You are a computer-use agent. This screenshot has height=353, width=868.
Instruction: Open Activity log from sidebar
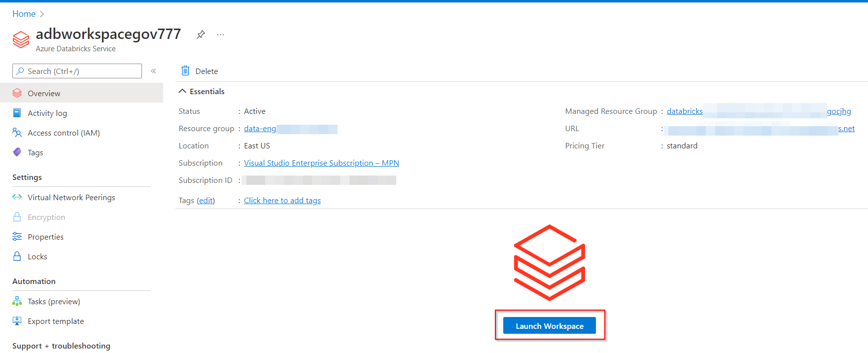pyautogui.click(x=47, y=113)
